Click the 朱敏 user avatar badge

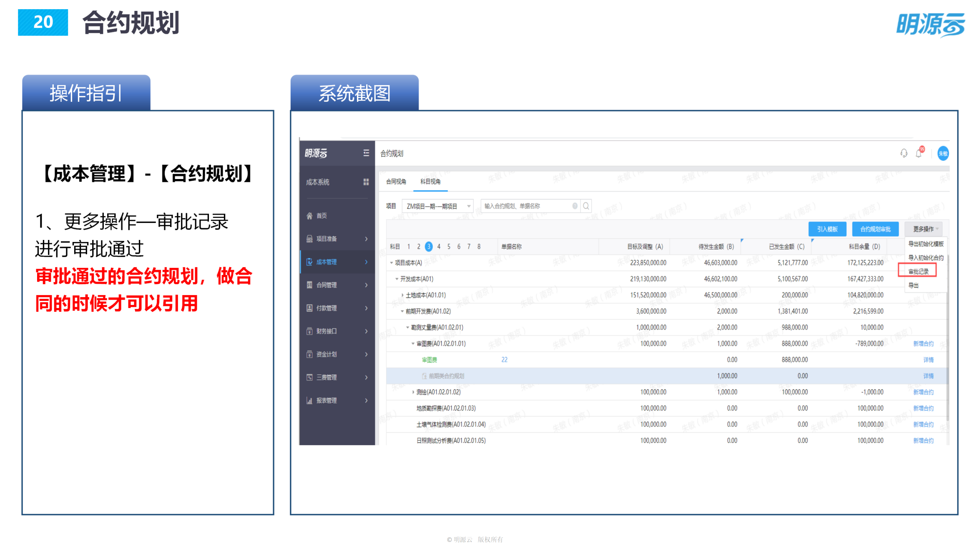(x=943, y=154)
